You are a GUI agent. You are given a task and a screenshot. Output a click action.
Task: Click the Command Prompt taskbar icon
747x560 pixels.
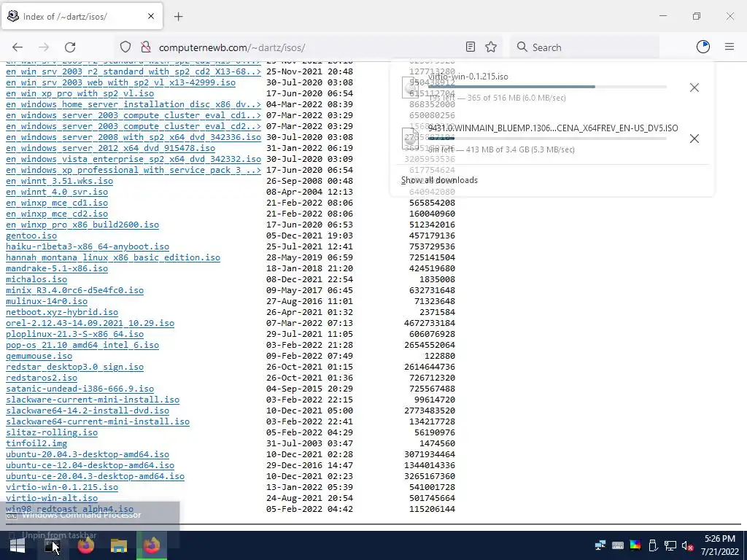52,545
